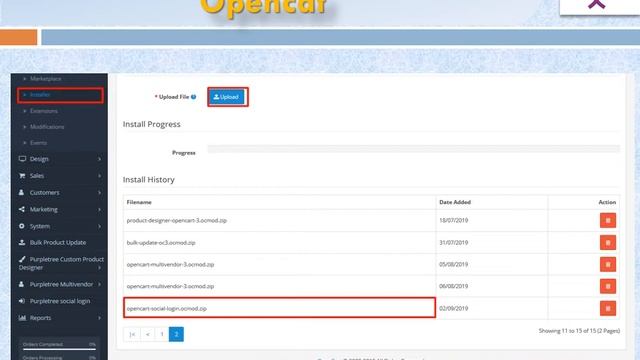Image resolution: width=640 pixels, height=360 pixels.
Task: Select page 2 pagination button
Action: (176, 334)
